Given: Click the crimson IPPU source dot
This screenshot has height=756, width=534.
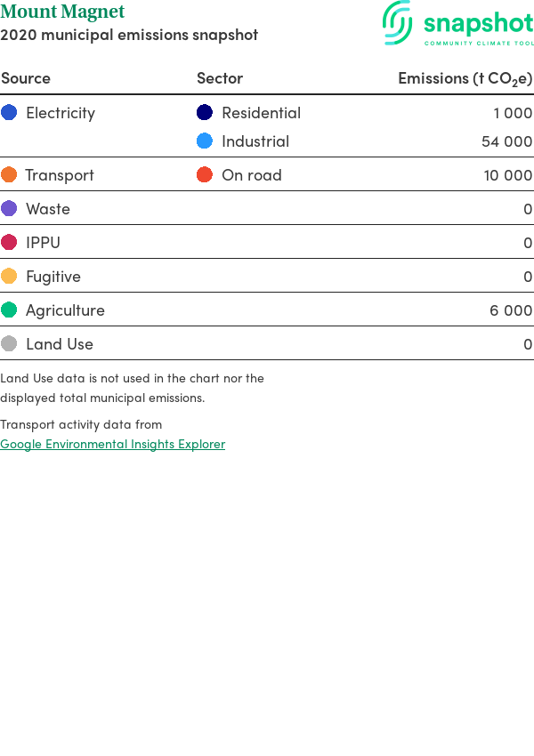Looking at the screenshot, I should click(x=9, y=242).
